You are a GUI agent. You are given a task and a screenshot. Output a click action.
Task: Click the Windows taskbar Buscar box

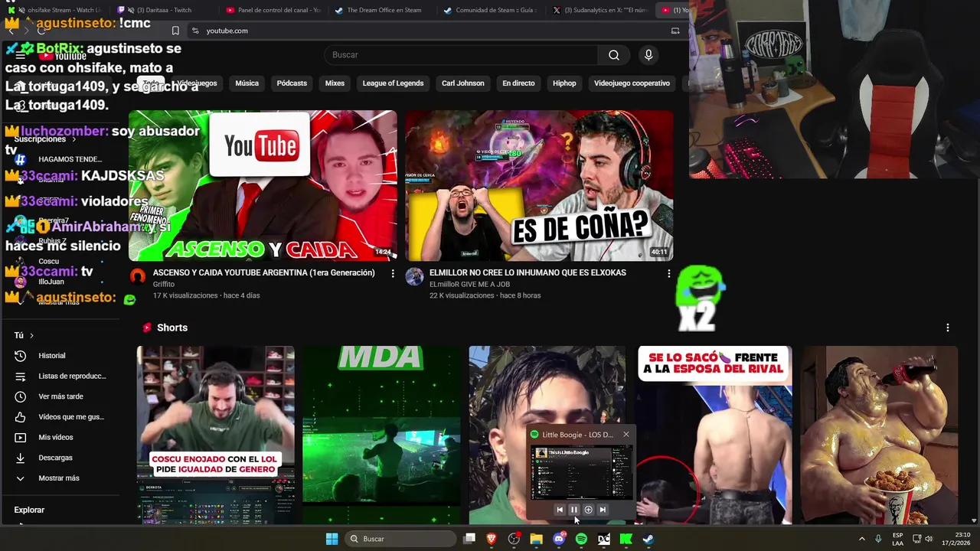[x=400, y=539]
